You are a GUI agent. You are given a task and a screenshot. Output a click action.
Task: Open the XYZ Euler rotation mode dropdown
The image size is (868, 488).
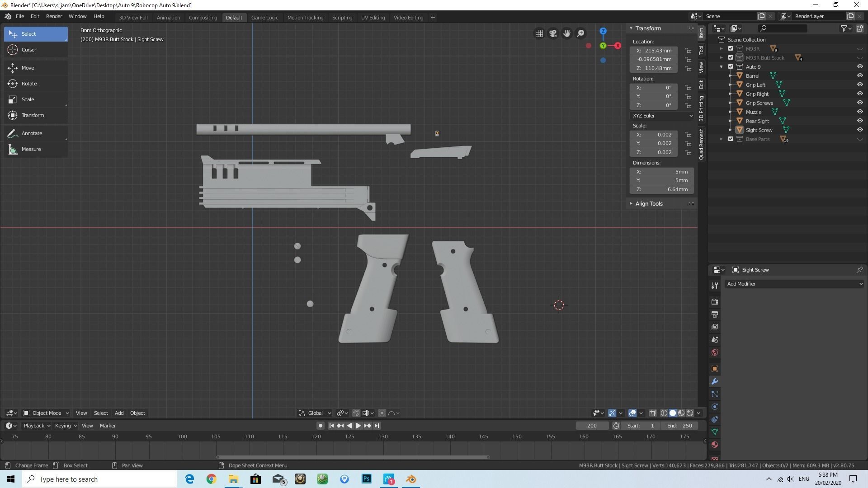tap(662, 116)
